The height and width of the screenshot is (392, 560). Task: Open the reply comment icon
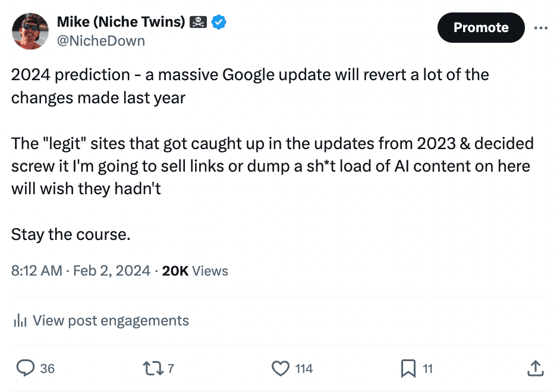tap(26, 368)
